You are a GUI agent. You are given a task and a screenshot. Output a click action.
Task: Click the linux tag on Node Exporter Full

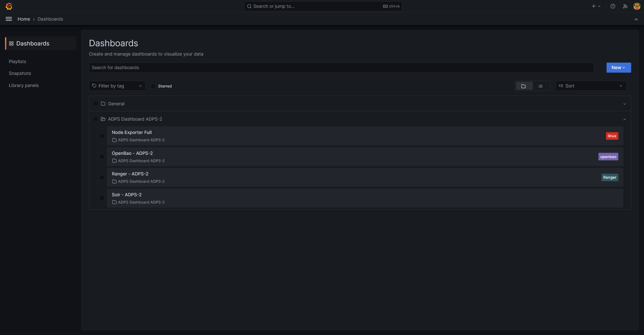click(612, 136)
